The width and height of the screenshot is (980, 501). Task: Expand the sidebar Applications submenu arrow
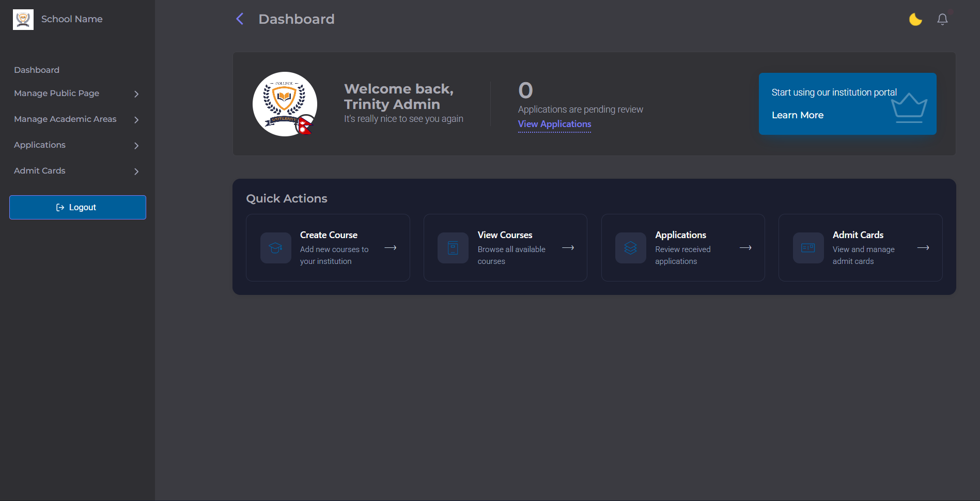[x=136, y=146]
